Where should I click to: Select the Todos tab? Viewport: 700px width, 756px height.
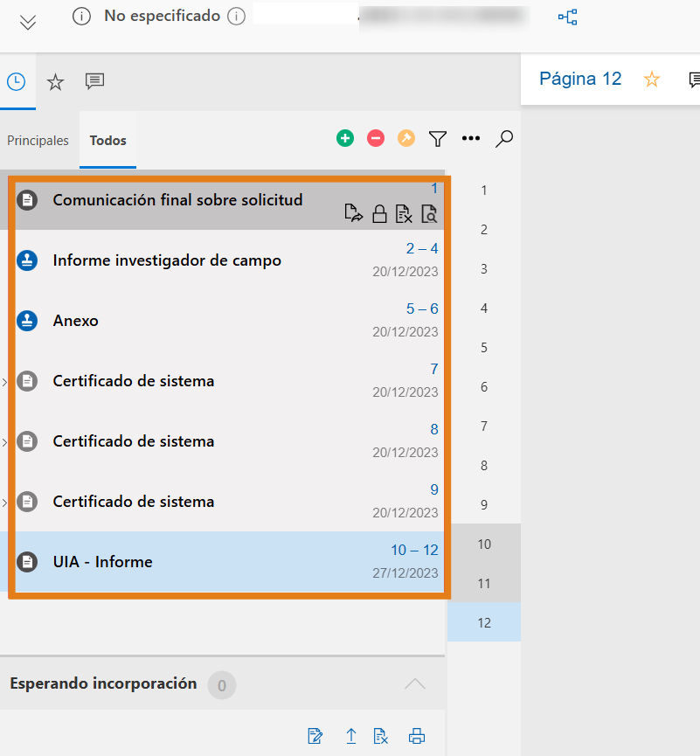pos(107,141)
